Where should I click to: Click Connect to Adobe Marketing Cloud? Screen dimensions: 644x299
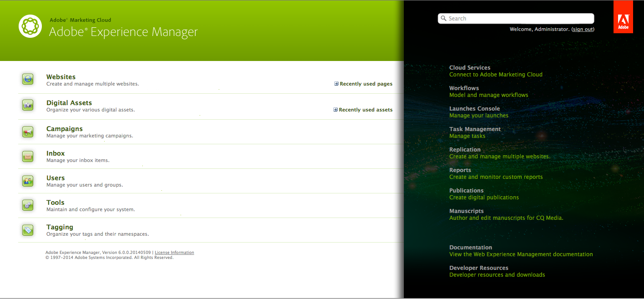(496, 75)
